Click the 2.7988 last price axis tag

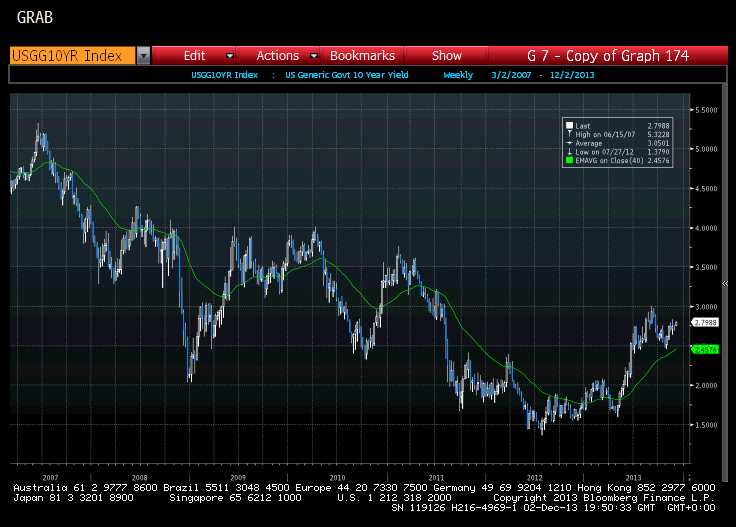click(706, 322)
